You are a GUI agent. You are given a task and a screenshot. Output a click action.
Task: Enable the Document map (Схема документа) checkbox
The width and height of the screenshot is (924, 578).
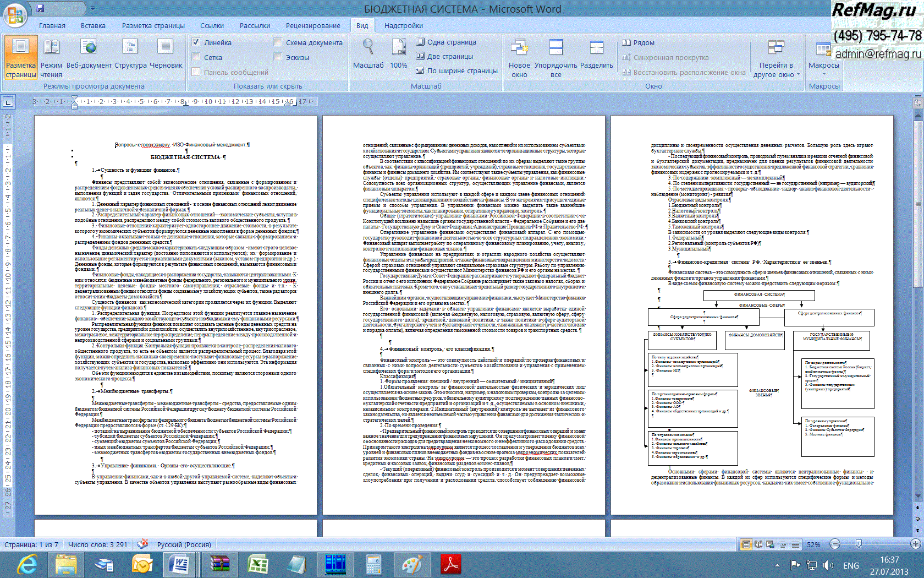point(278,42)
